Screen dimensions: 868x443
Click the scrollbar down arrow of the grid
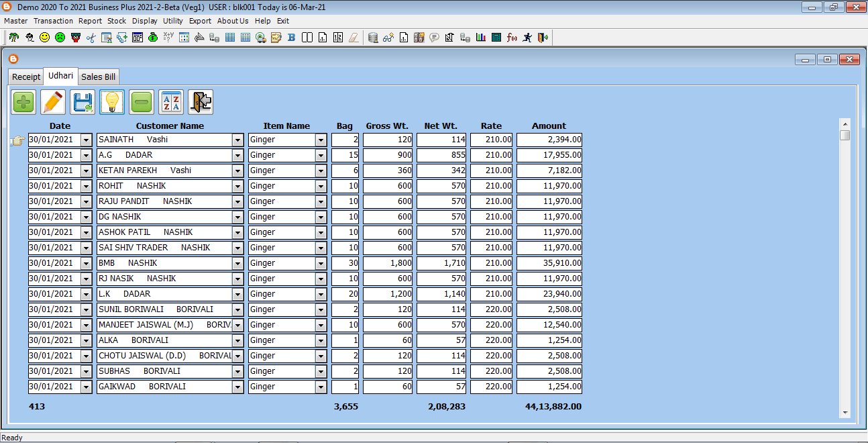pyautogui.click(x=845, y=412)
